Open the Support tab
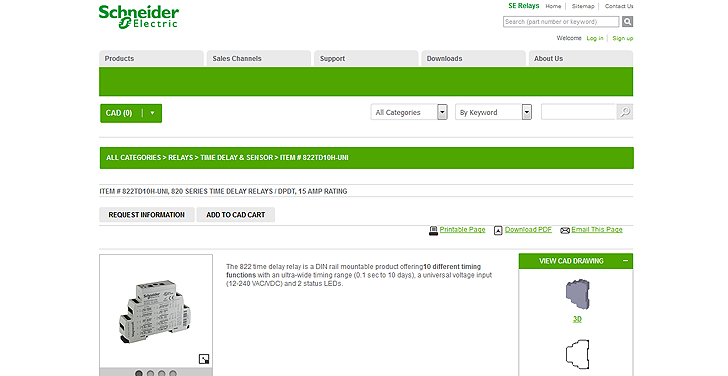 [366, 58]
